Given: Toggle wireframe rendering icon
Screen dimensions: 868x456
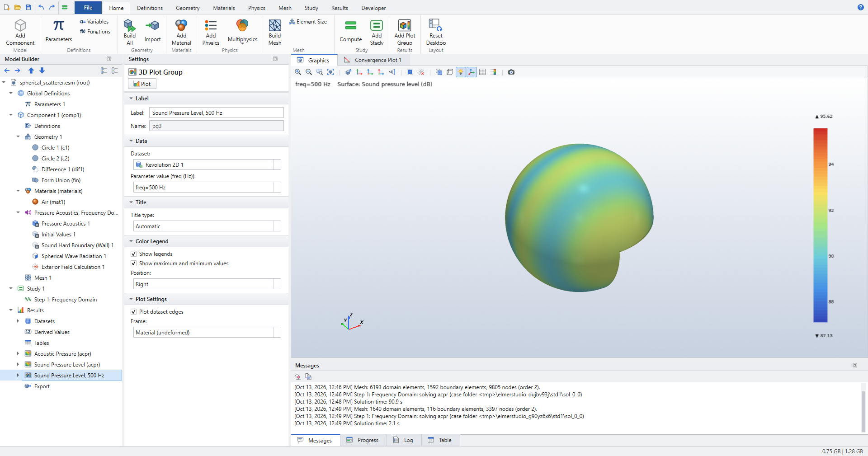Looking at the screenshot, I should pyautogui.click(x=450, y=72).
